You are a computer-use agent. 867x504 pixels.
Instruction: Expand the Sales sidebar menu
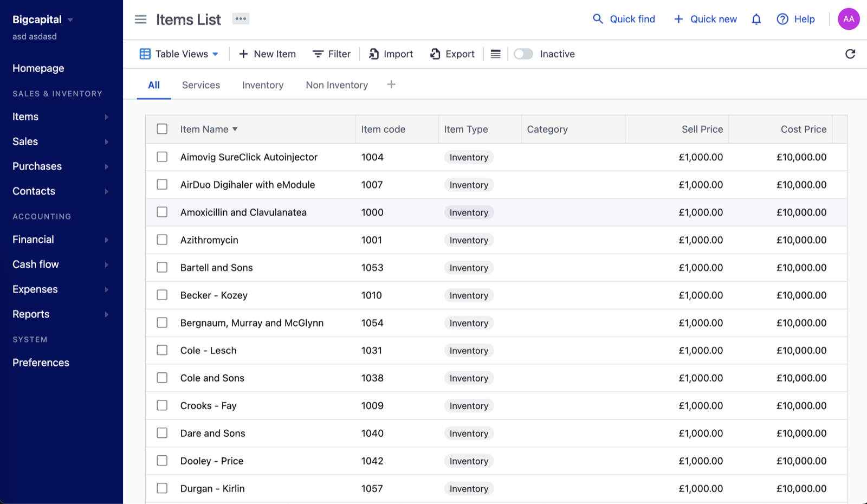[61, 141]
